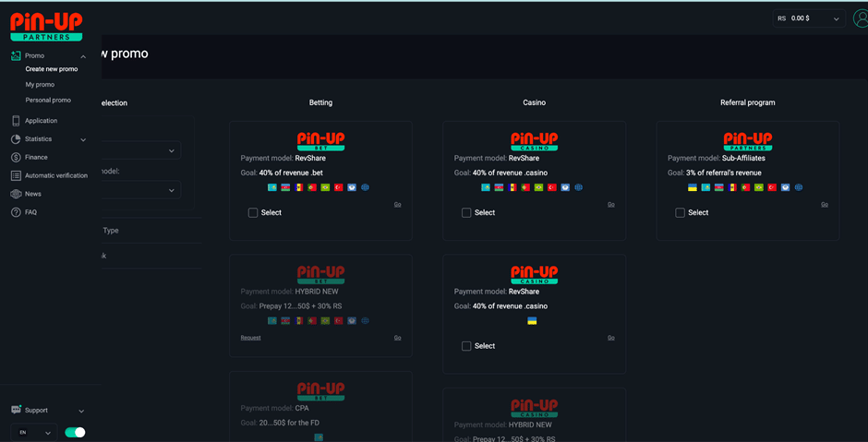The height and width of the screenshot is (442, 868).
Task: Click the Support chat bubble icon
Action: pos(16,410)
